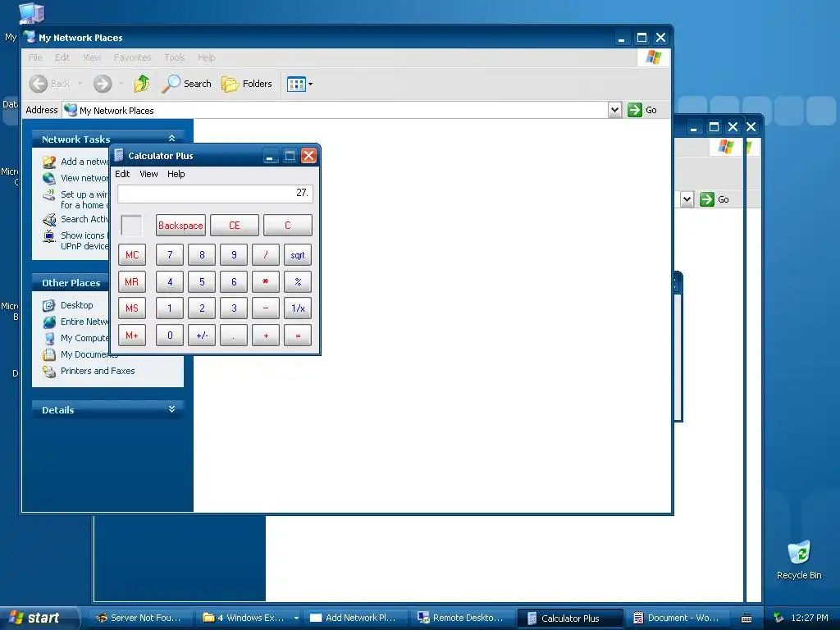
Task: Click the Calculator Plus title bar icon
Action: [119, 155]
